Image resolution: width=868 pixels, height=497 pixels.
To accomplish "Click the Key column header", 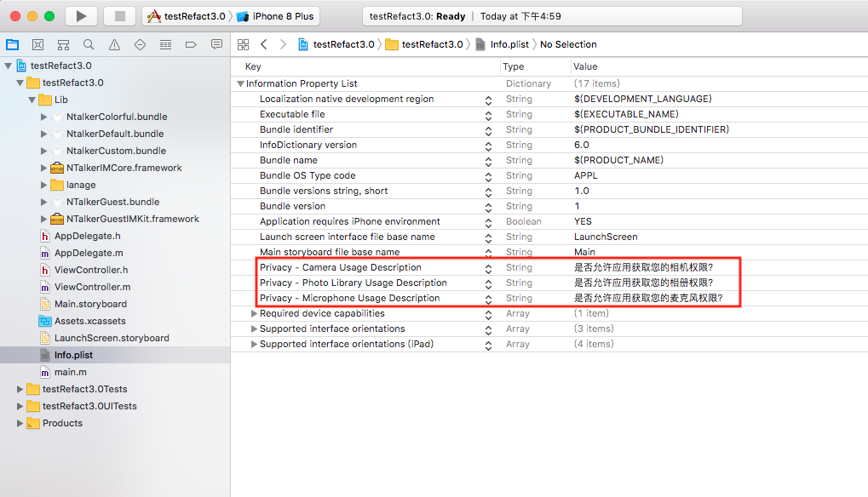I will pos(254,66).
